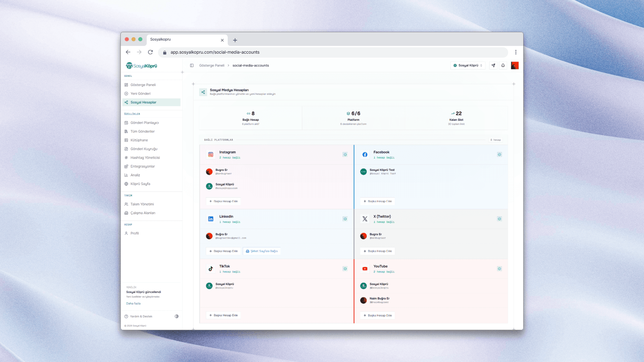This screenshot has width=644, height=362.
Task: Add another account to Facebook
Action: pos(378,201)
